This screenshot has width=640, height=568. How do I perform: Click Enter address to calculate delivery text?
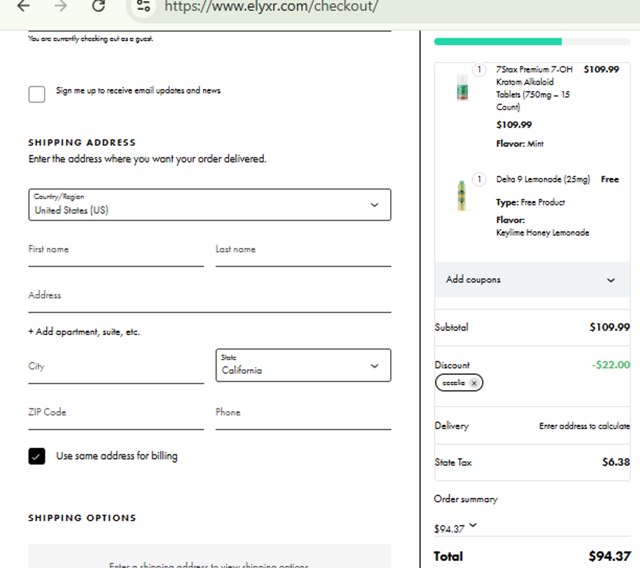584,426
